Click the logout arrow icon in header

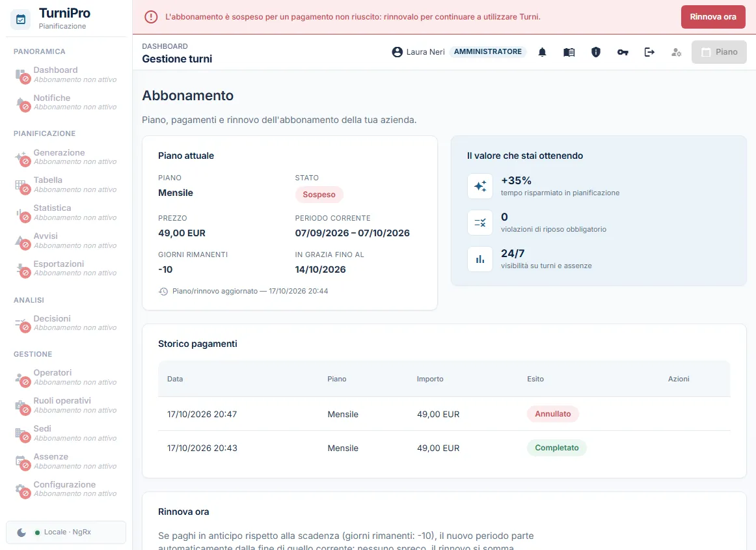(649, 52)
